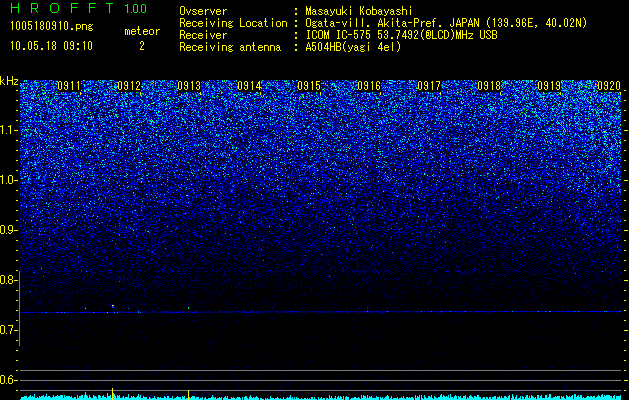Click the 0917 time marker

pos(429,86)
